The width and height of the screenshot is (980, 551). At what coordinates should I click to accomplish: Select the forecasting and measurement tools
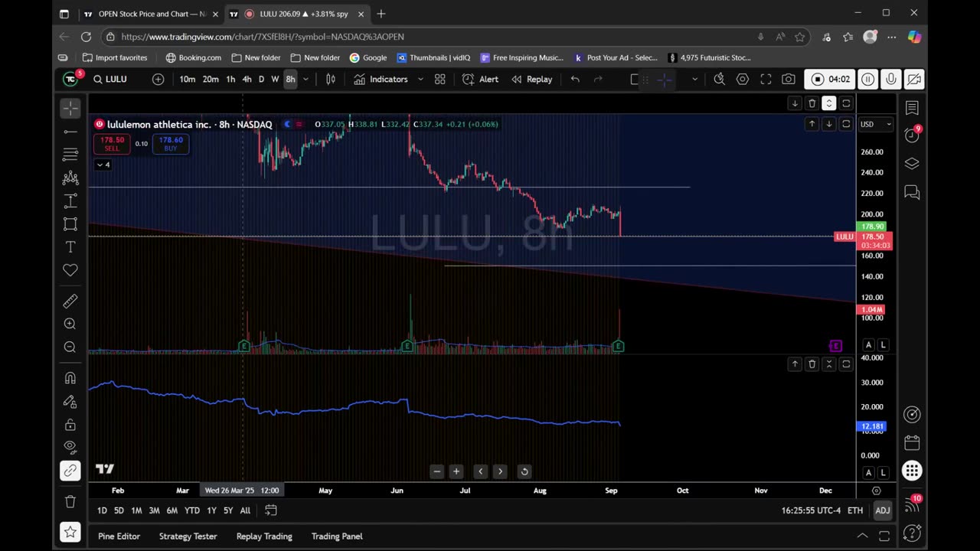(x=70, y=201)
